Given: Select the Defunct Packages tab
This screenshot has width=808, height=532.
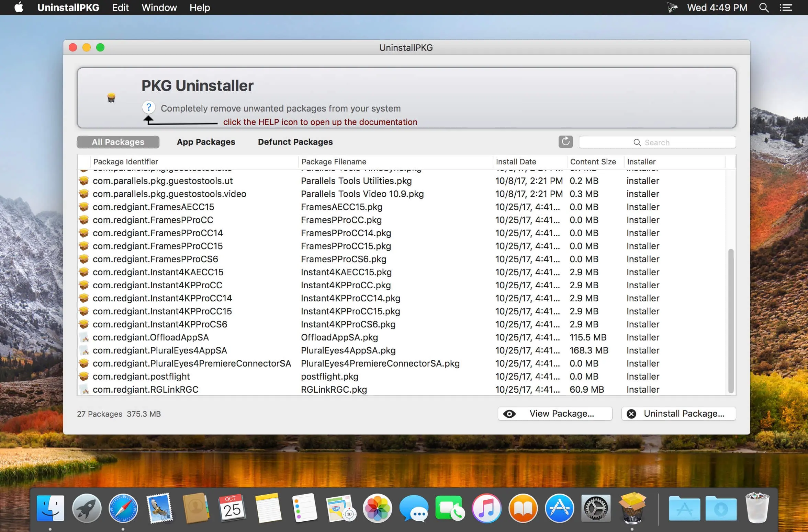Looking at the screenshot, I should [x=295, y=141].
